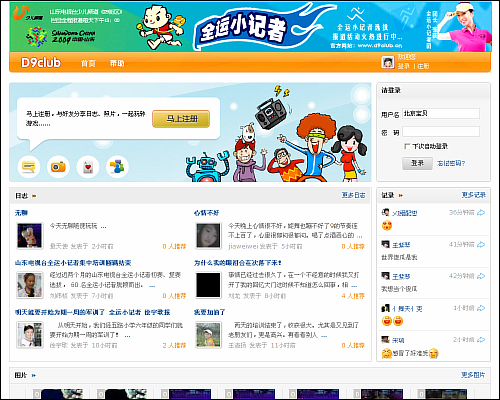500x400 pixels.
Task: Click the 全运小记者 top banner ad
Action: (251, 27)
